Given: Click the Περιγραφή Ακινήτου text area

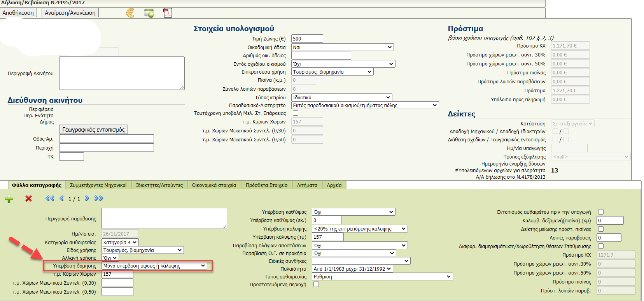Looking at the screenshot, I should pos(122,73).
